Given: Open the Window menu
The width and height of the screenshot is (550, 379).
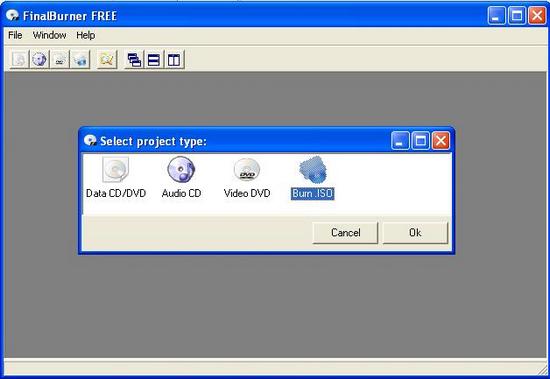Looking at the screenshot, I should pos(49,35).
